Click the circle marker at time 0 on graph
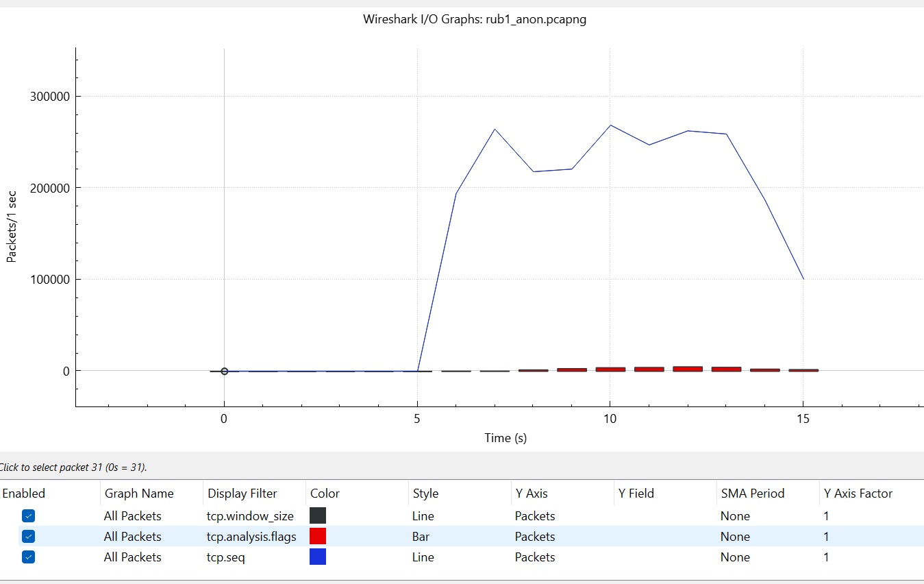The image size is (924, 584). point(224,371)
